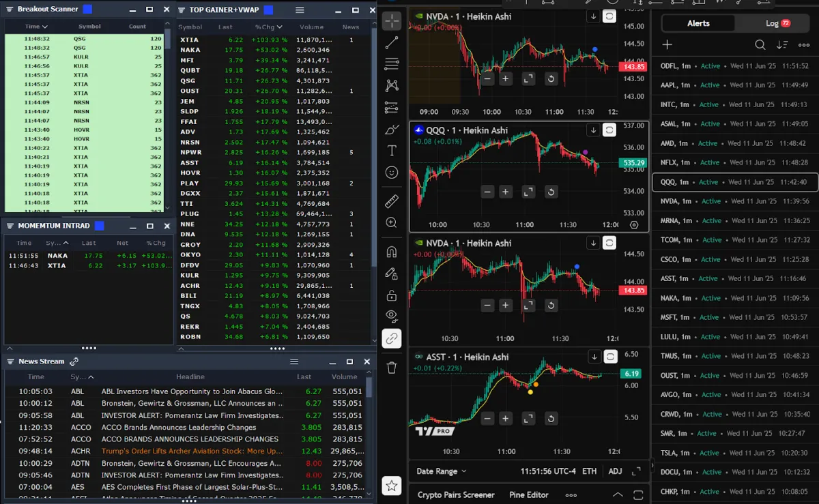Open the Fibonacci retracement tools
This screenshot has height=504, width=819.
(392, 64)
